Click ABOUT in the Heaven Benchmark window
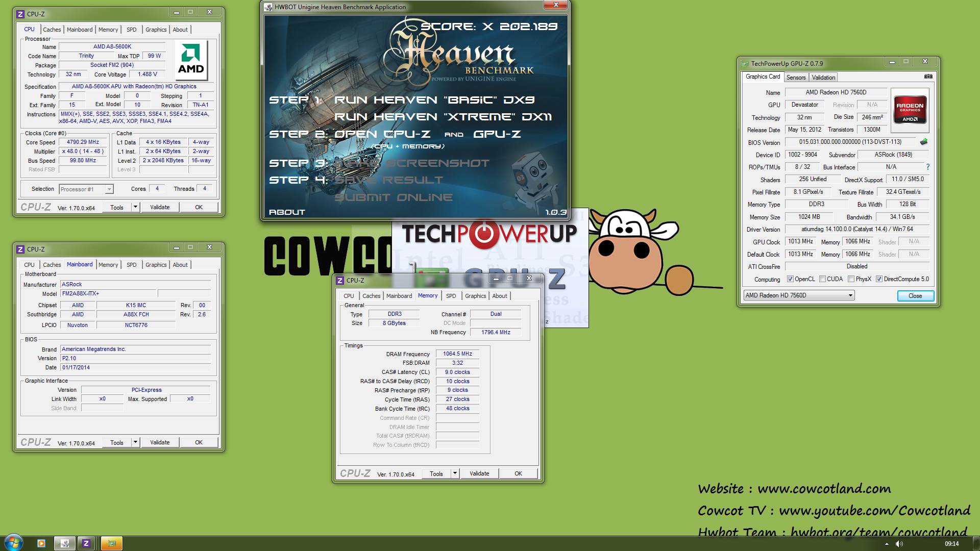 click(x=287, y=212)
